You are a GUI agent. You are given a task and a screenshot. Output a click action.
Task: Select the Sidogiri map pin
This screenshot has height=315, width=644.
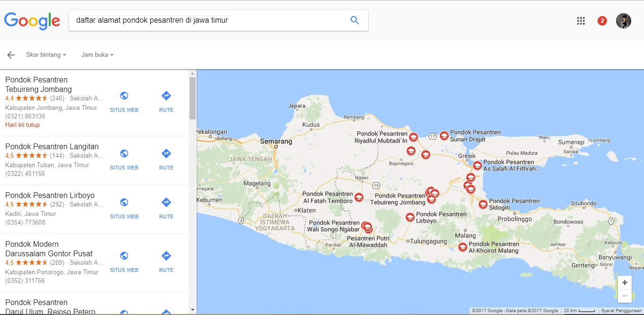point(483,205)
